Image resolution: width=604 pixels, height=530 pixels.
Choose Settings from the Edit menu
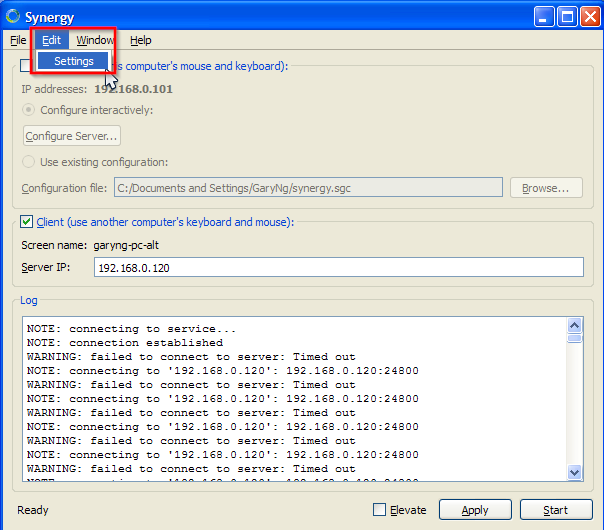click(73, 61)
